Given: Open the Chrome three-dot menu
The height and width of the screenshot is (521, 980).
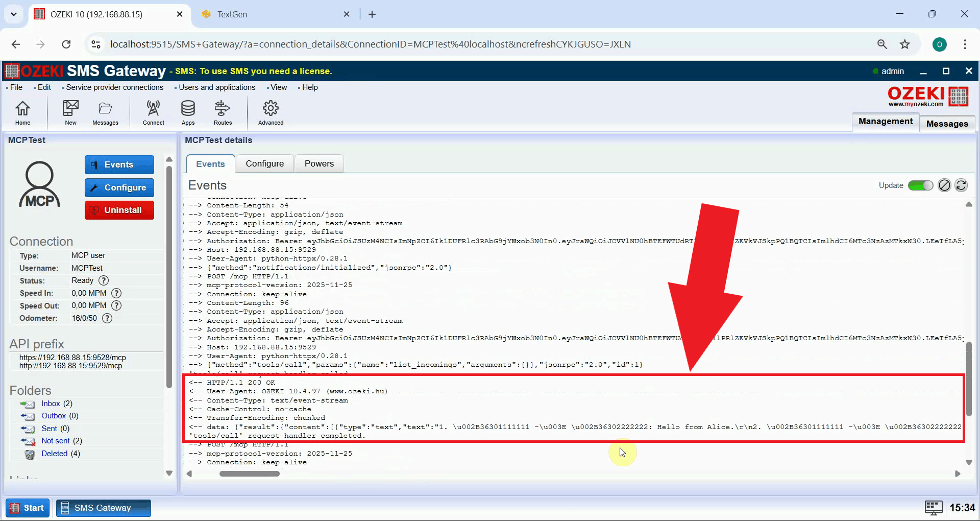Looking at the screenshot, I should (965, 44).
